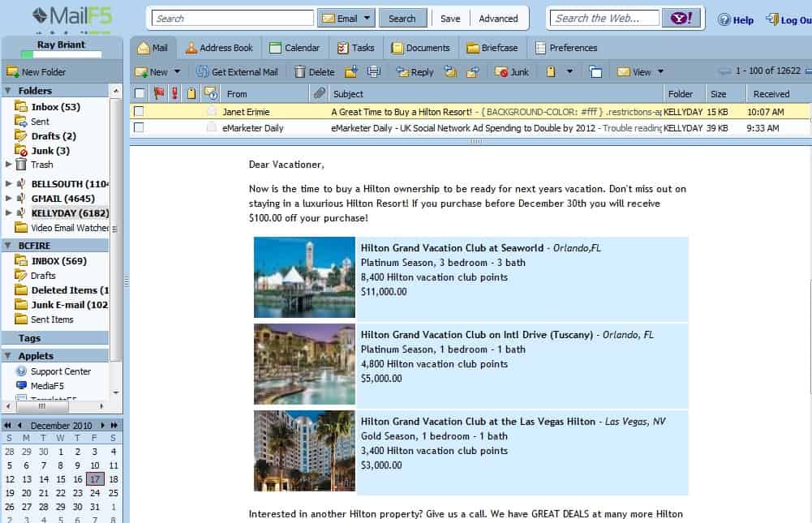Click the Help question mark icon

(724, 19)
